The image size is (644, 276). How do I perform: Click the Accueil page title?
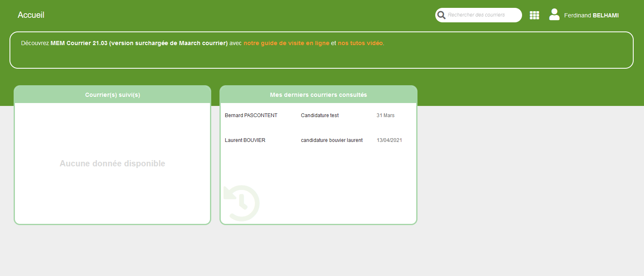pyautogui.click(x=31, y=15)
